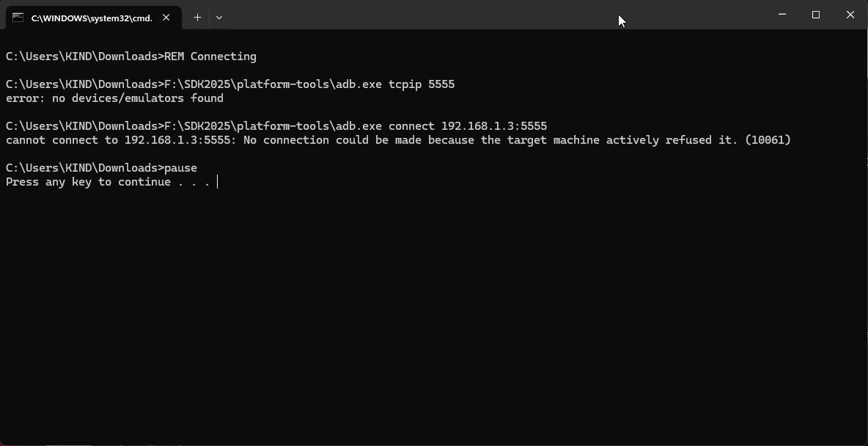Image resolution: width=868 pixels, height=446 pixels.
Task: Open a new terminal tab with plus
Action: [x=197, y=18]
